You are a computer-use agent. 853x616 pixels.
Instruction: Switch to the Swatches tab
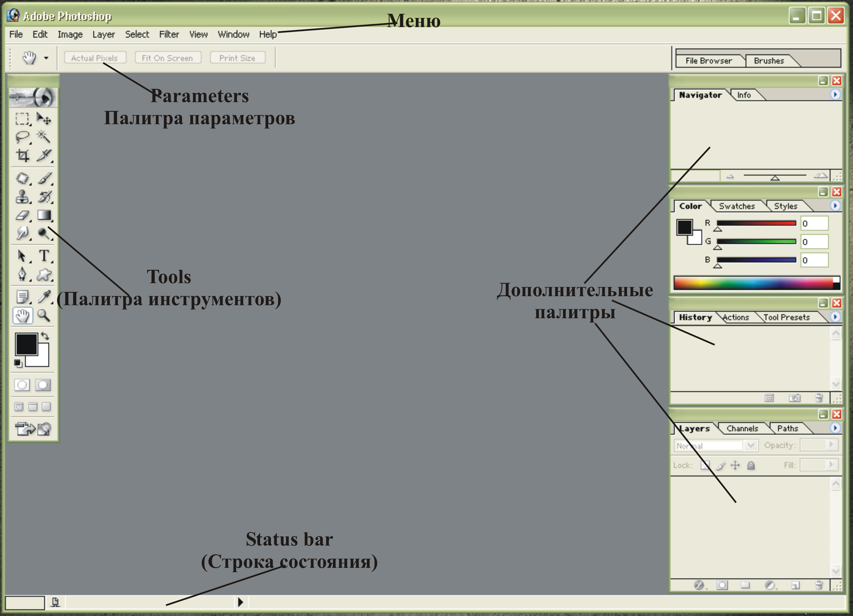click(737, 206)
